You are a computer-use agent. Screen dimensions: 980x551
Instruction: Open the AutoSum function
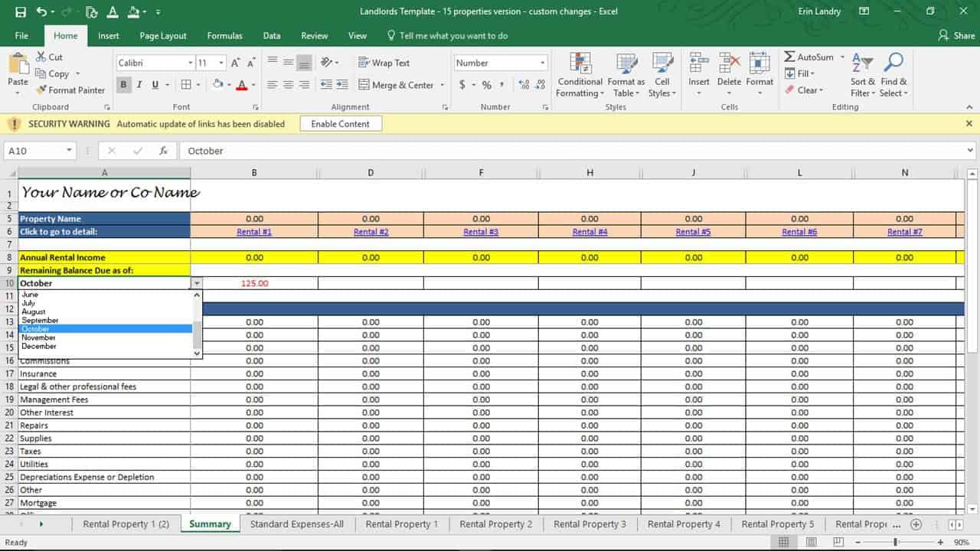pyautogui.click(x=808, y=57)
